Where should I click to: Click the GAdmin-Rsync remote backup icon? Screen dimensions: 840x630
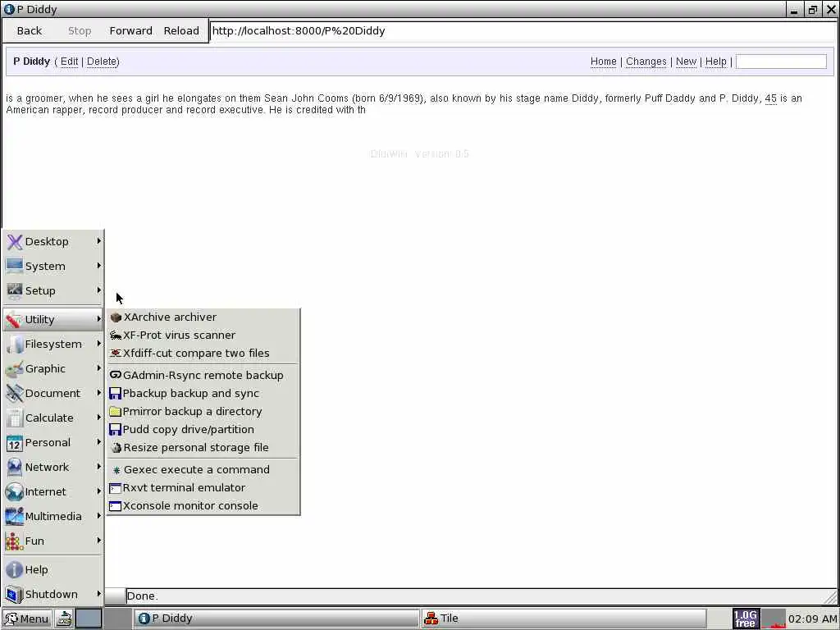point(116,376)
